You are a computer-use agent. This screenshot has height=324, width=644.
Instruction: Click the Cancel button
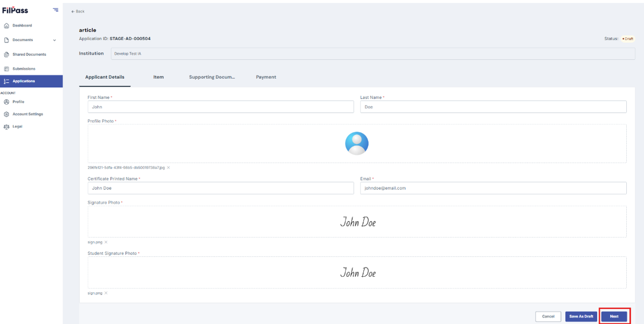click(x=548, y=316)
